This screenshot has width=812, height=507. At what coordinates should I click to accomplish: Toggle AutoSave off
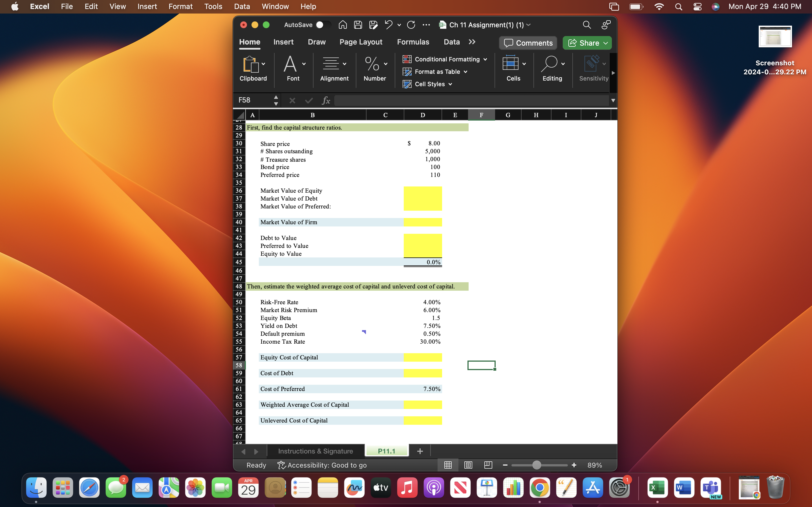[x=323, y=25]
